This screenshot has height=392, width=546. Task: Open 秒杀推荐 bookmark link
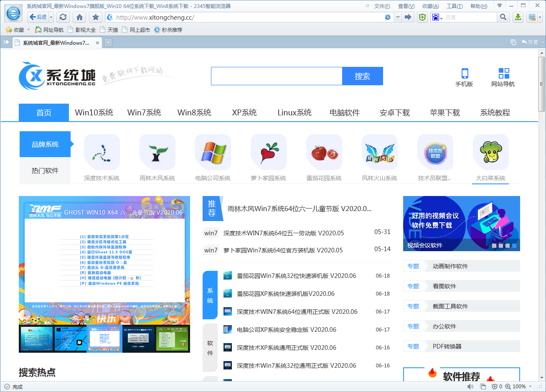[x=168, y=30]
